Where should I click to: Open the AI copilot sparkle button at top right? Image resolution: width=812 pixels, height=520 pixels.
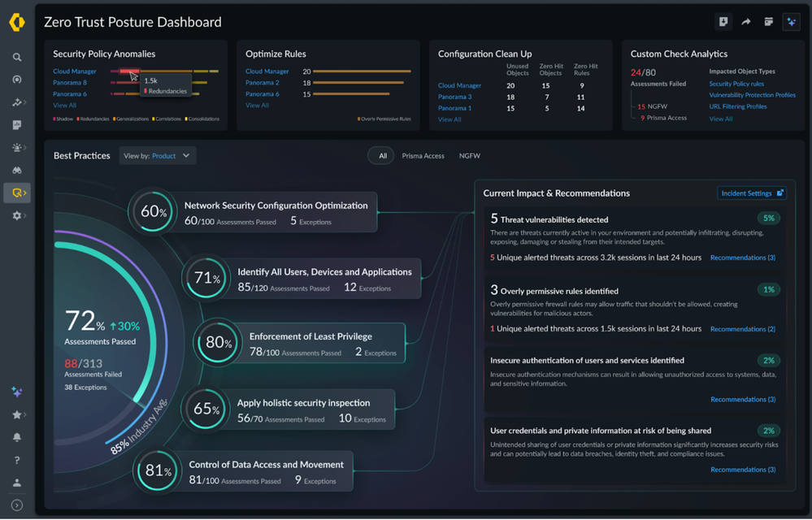tap(791, 22)
